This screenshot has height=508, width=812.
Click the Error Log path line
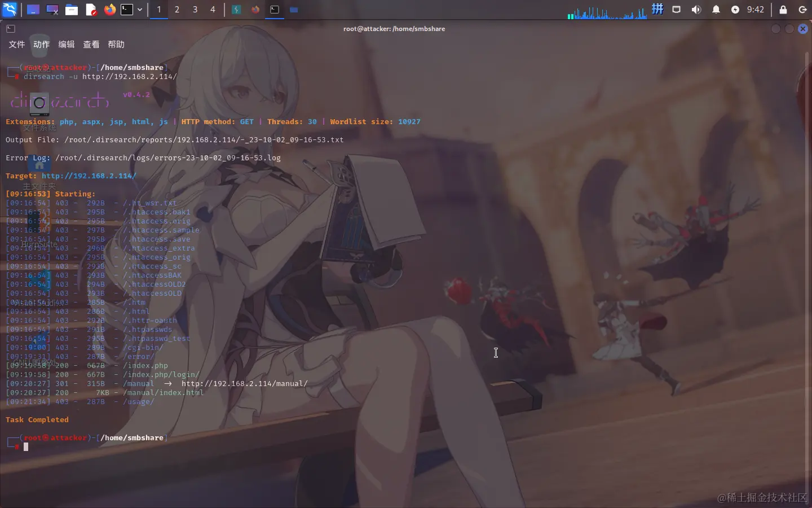point(143,158)
